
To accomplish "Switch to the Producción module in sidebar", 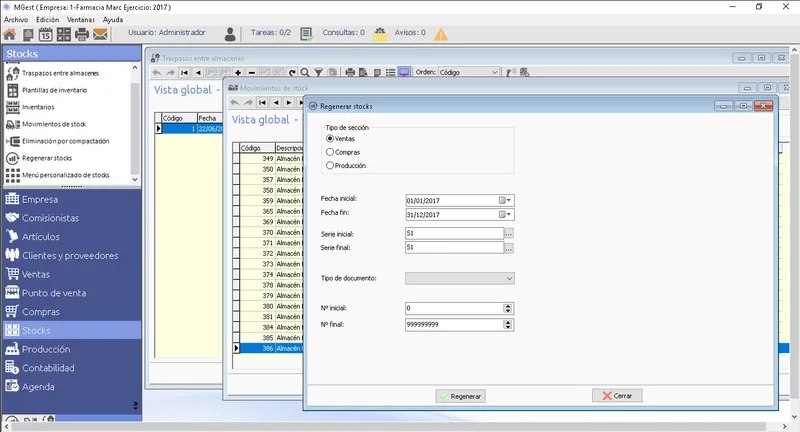I will [71, 349].
